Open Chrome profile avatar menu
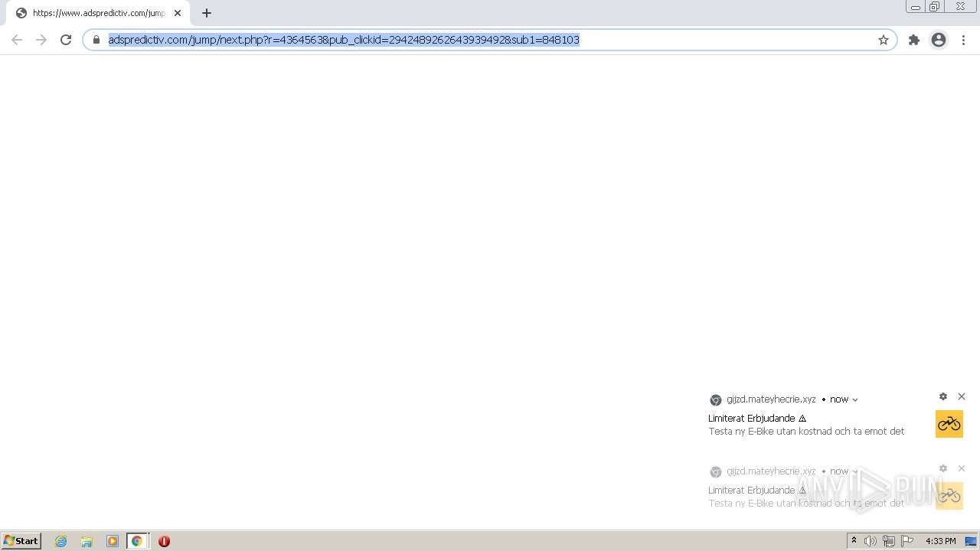 point(939,40)
